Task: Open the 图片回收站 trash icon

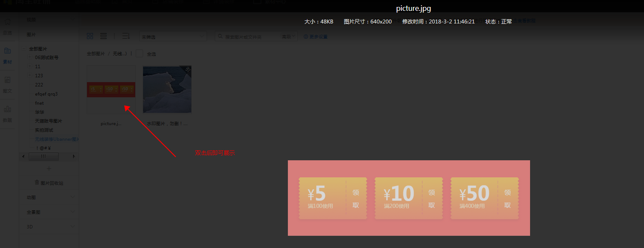Action: 37,183
